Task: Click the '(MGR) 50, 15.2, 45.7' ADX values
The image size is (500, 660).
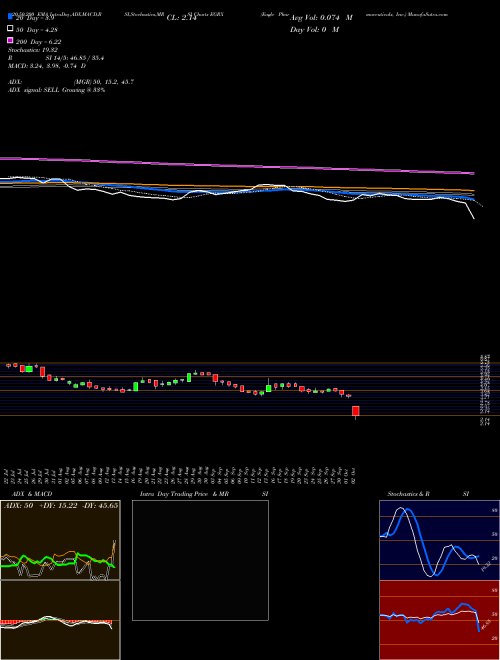Action: pos(104,82)
